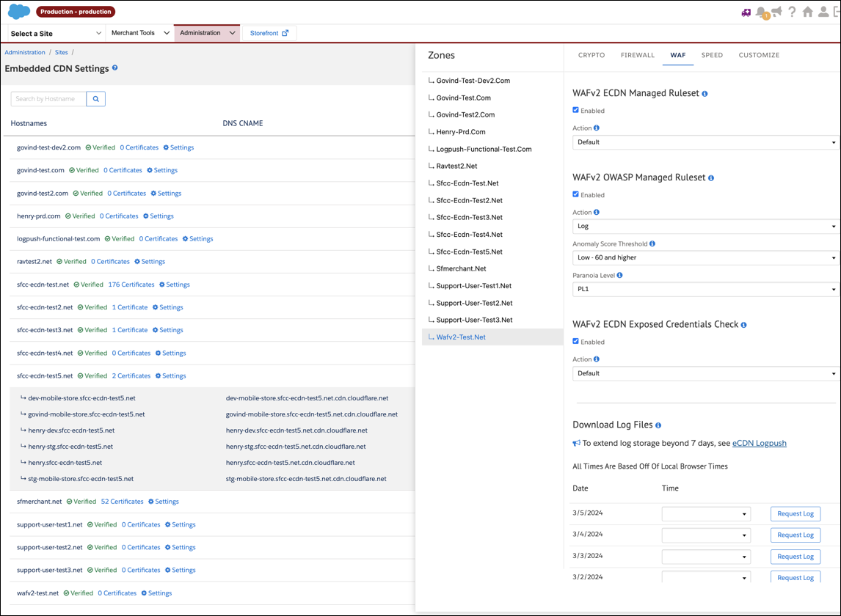Open Administration menu

pyautogui.click(x=207, y=33)
